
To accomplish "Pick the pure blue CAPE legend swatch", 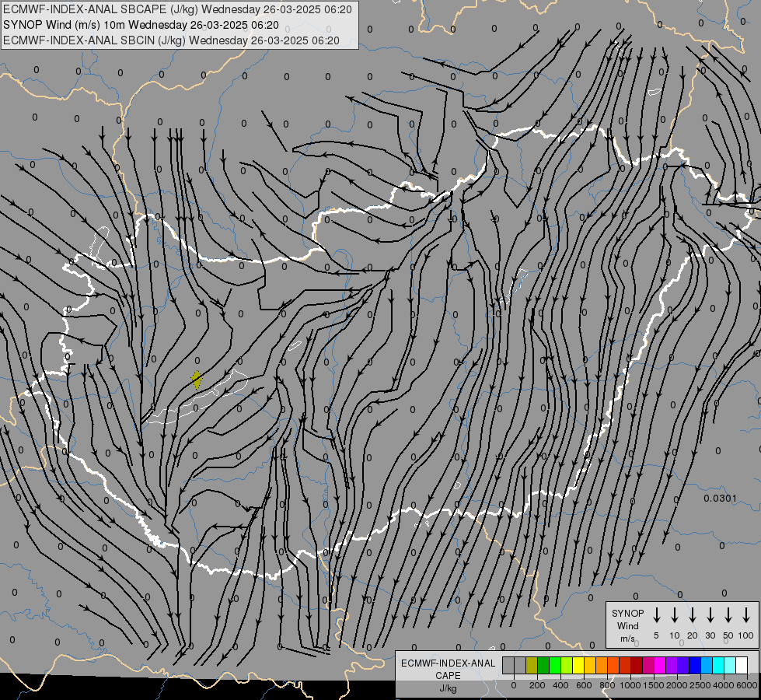I will (x=695, y=666).
